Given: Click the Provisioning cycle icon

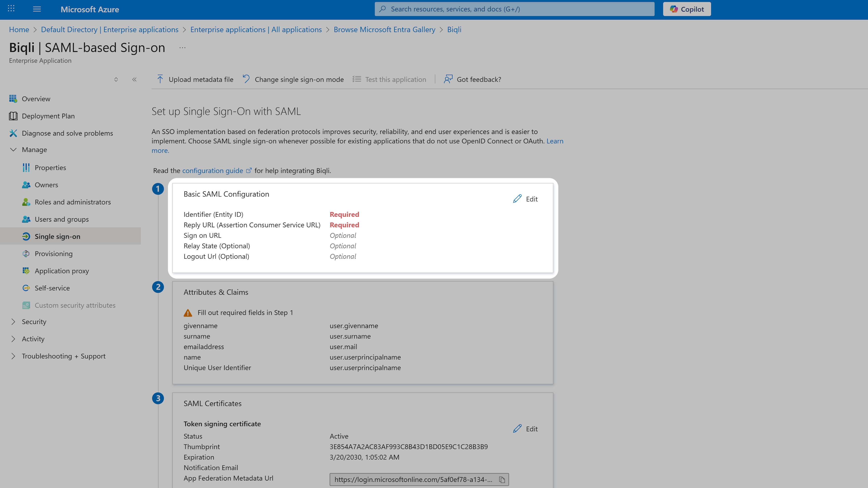Looking at the screenshot, I should [26, 253].
